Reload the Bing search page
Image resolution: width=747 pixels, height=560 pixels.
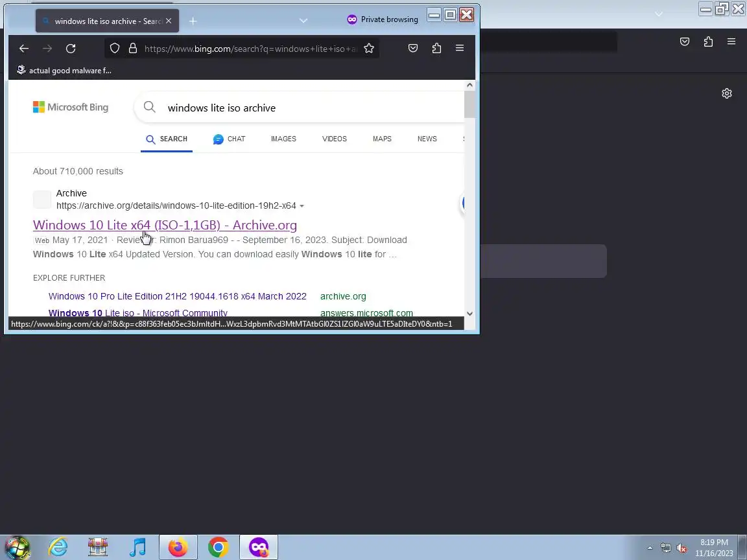coord(71,48)
